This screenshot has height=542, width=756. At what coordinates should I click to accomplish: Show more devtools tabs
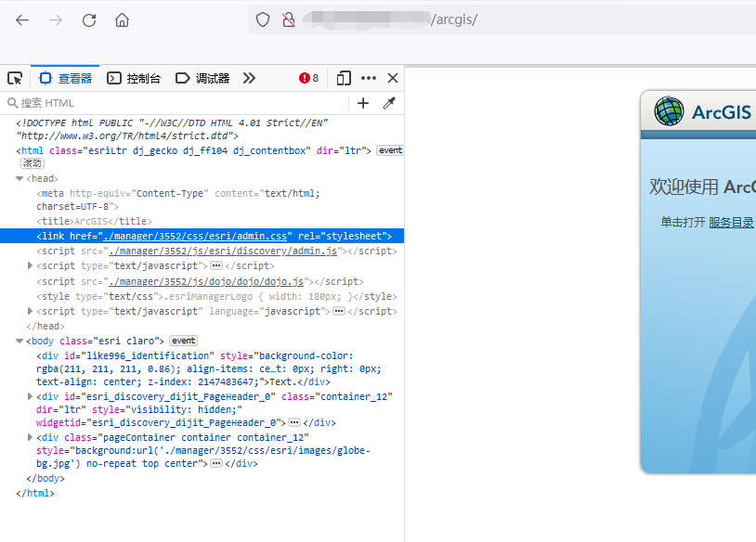(249, 78)
